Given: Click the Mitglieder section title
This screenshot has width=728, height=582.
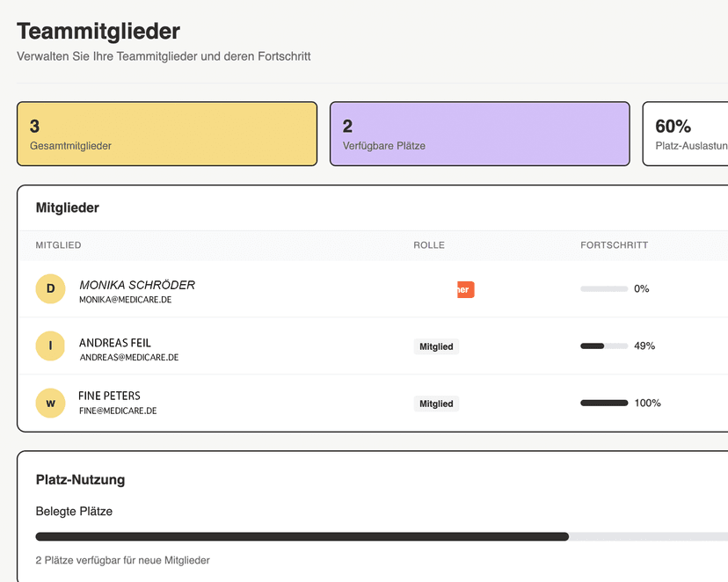Looking at the screenshot, I should pos(67,207).
